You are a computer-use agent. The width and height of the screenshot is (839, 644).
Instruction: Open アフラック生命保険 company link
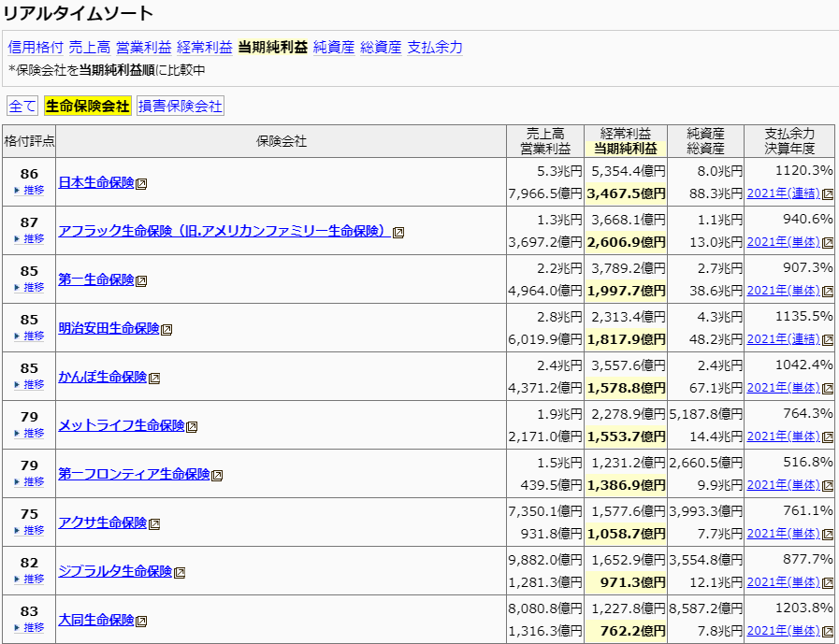point(224,232)
